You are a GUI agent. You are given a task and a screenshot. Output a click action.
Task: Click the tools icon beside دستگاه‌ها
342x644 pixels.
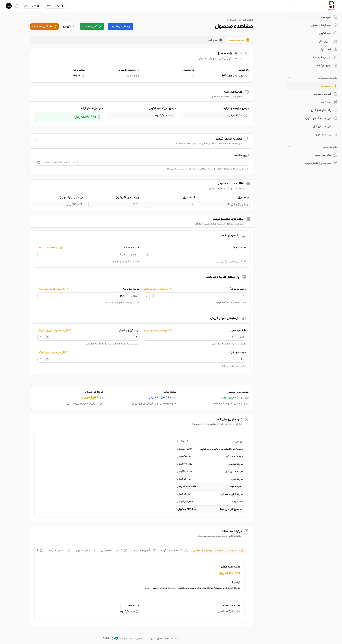pyautogui.click(x=335, y=102)
